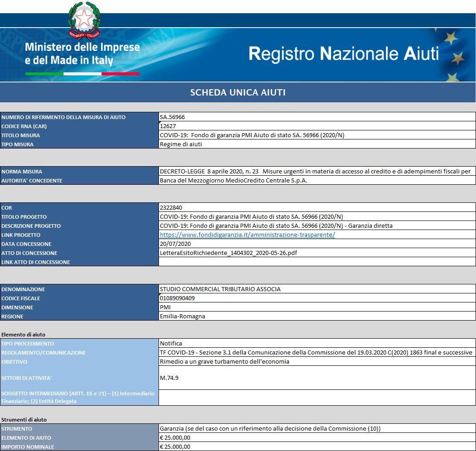Click the Registro Nazionale Aiuti banner title
This screenshot has width=476, height=451.
coord(344,54)
